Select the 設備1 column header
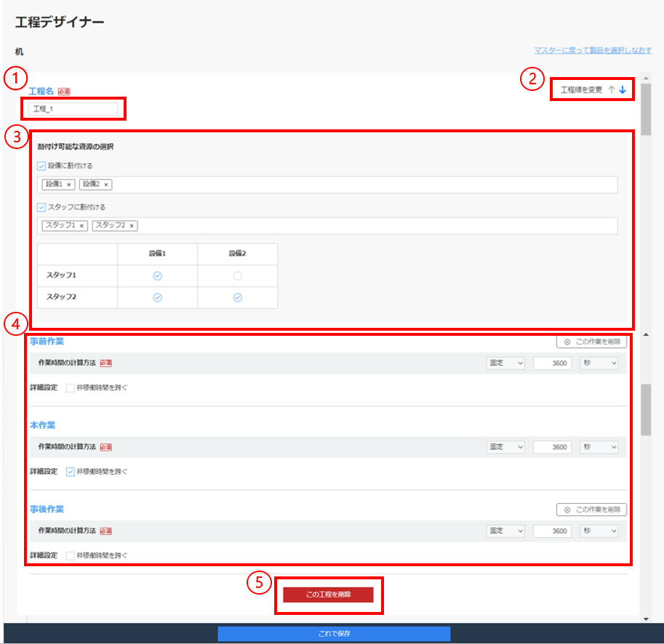The image size is (664, 644). point(158,254)
